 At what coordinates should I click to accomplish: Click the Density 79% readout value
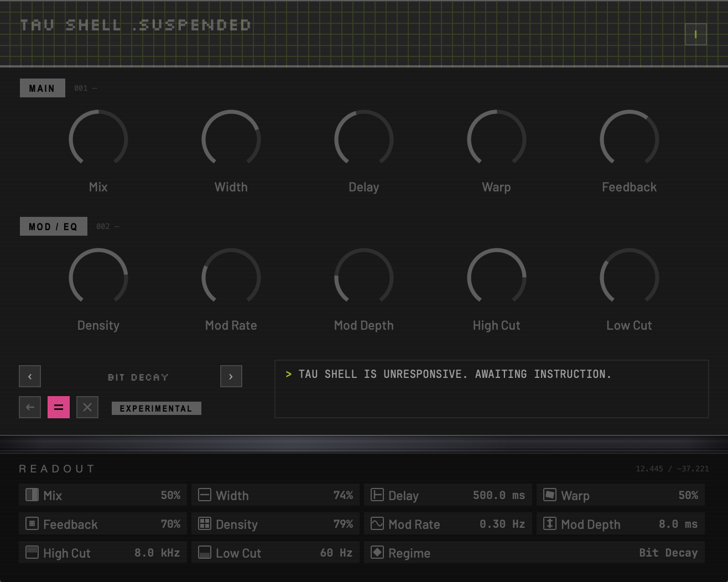coord(343,524)
